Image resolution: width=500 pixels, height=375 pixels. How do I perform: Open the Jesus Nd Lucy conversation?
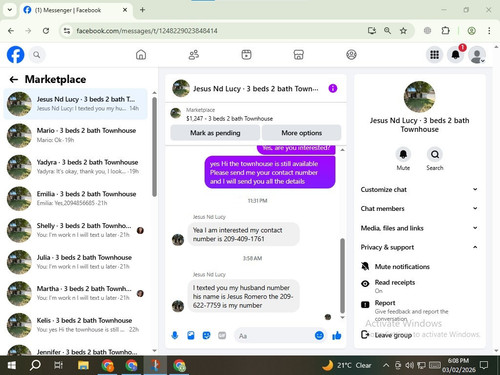(x=76, y=104)
